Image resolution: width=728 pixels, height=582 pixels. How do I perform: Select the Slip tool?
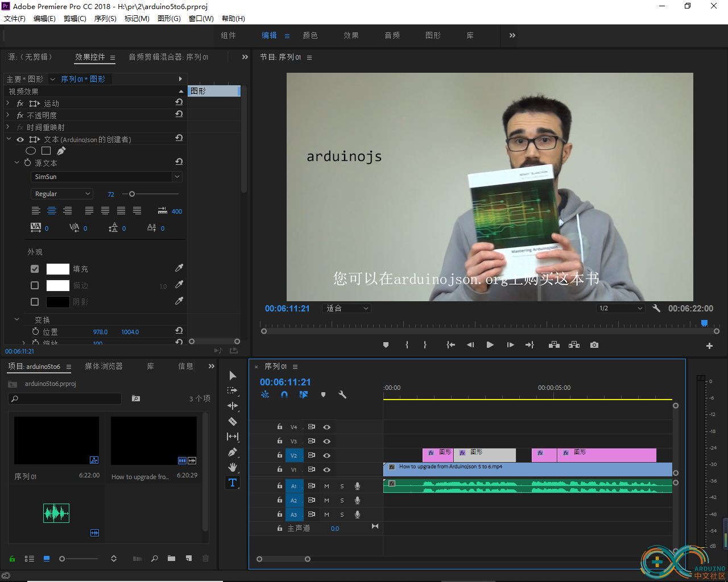tap(233, 436)
